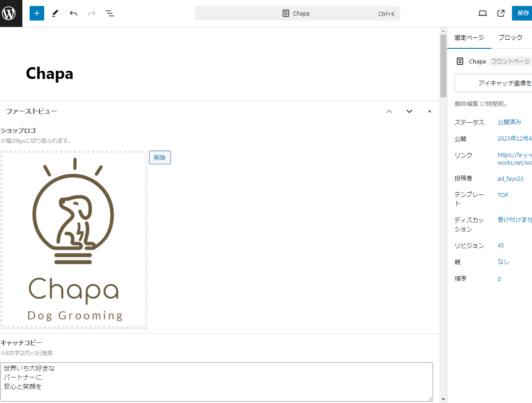
Task: Edit the 2023年12月 publish date
Action: click(x=514, y=139)
